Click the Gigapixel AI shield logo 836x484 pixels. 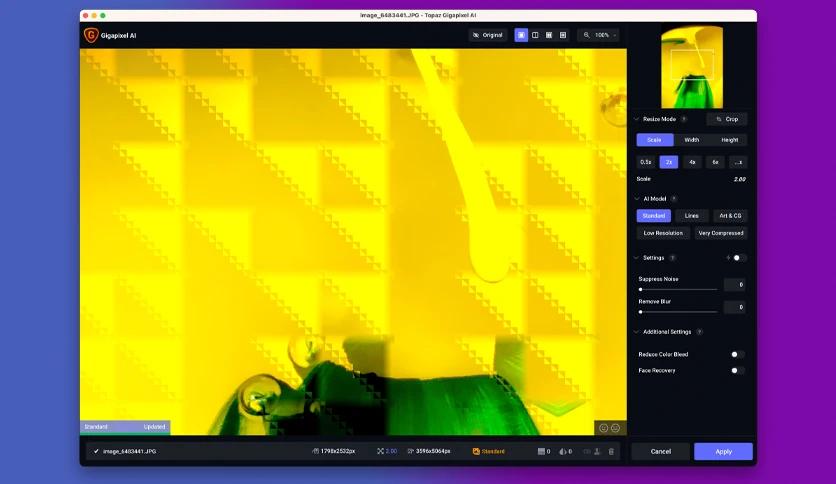[x=91, y=35]
